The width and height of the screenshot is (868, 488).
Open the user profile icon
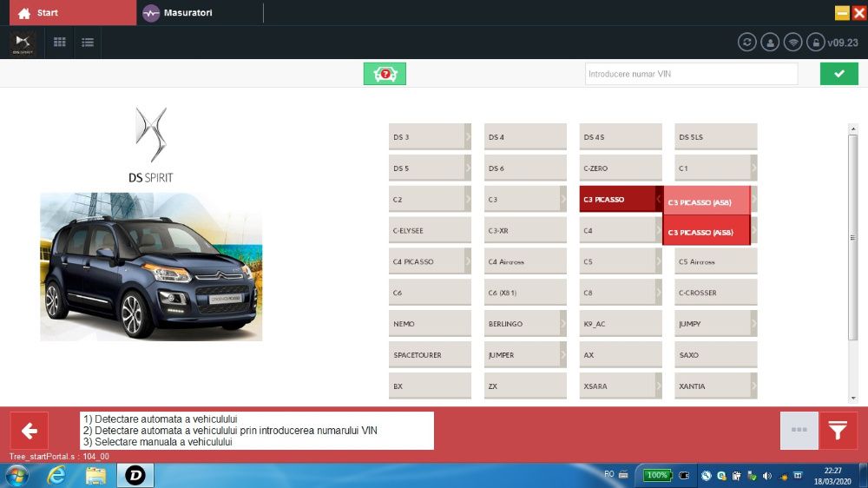pyautogui.click(x=770, y=42)
